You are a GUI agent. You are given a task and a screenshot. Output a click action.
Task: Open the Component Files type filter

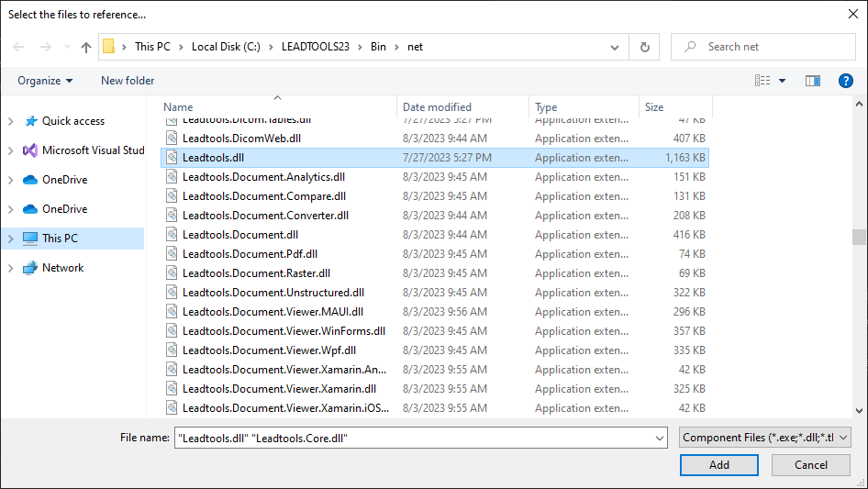(765, 438)
